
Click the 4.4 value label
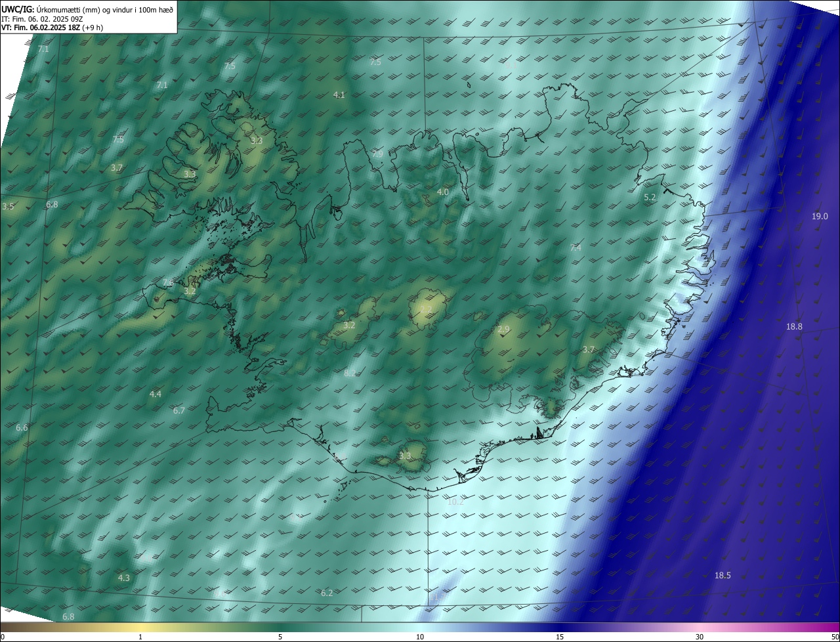pos(156,394)
